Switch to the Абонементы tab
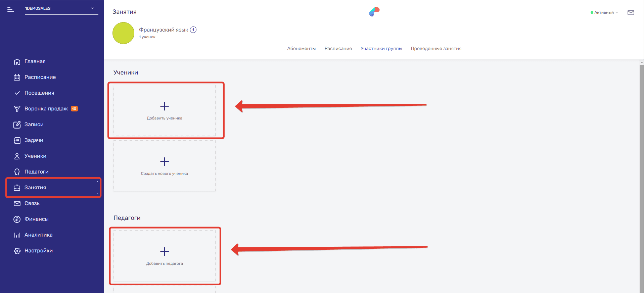Viewport: 644px width, 293px height. (x=301, y=49)
